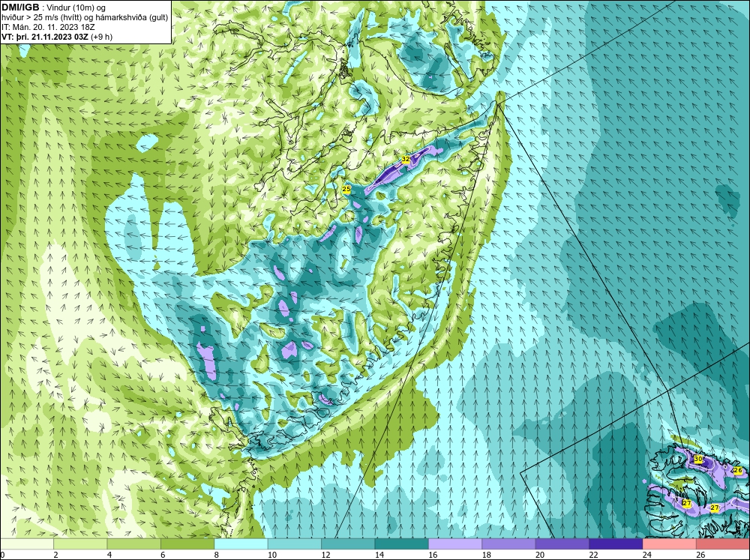Click the color scale tick label 4

click(x=109, y=555)
